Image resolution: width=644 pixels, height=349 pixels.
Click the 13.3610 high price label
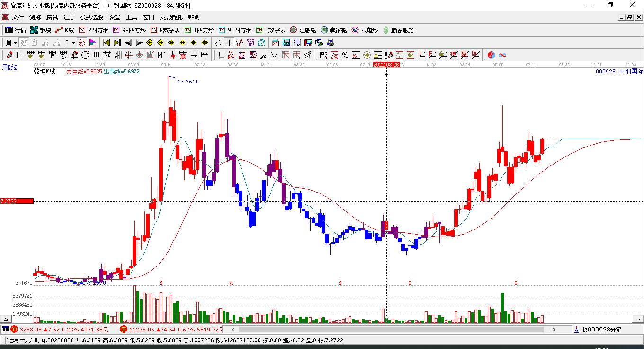click(x=188, y=82)
